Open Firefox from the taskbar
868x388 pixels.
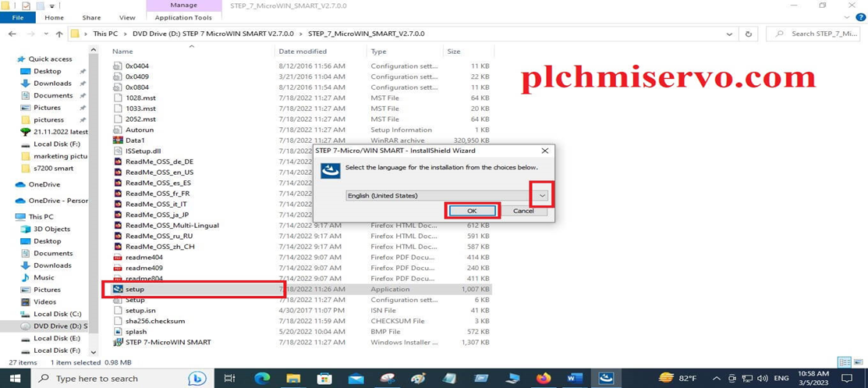544,378
